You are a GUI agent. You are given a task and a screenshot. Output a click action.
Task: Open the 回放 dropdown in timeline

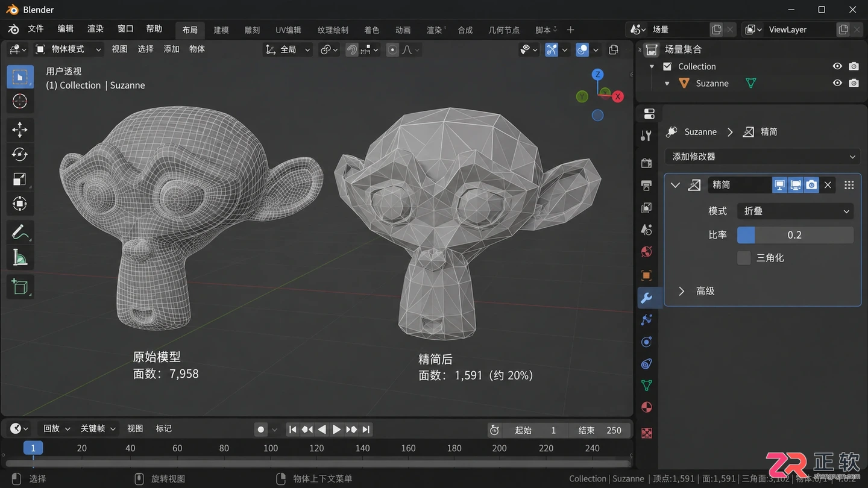(x=57, y=428)
